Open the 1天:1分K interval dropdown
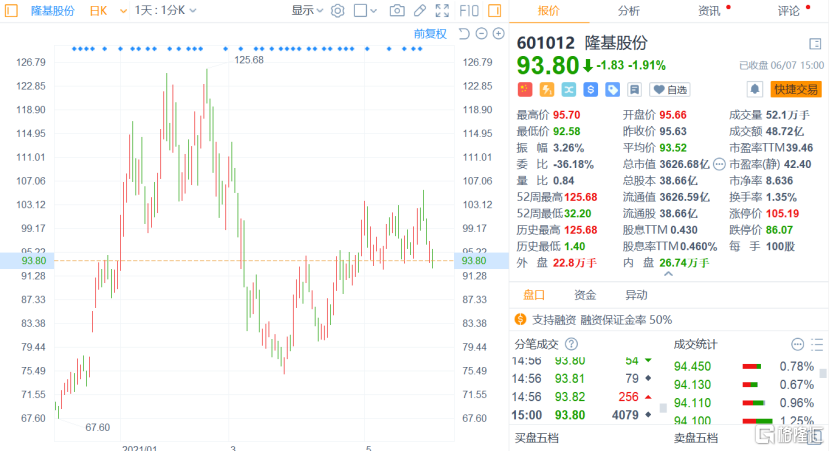 click(x=166, y=11)
